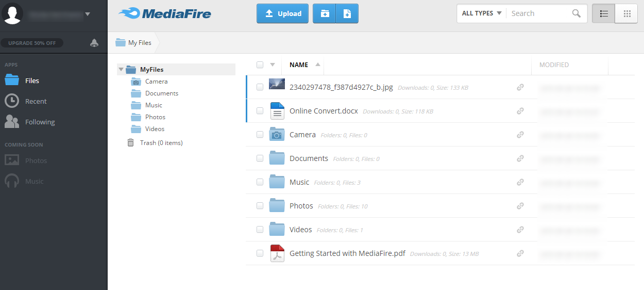The width and height of the screenshot is (644, 290).
Task: Collapse the MyFiles tree node
Action: (x=121, y=69)
